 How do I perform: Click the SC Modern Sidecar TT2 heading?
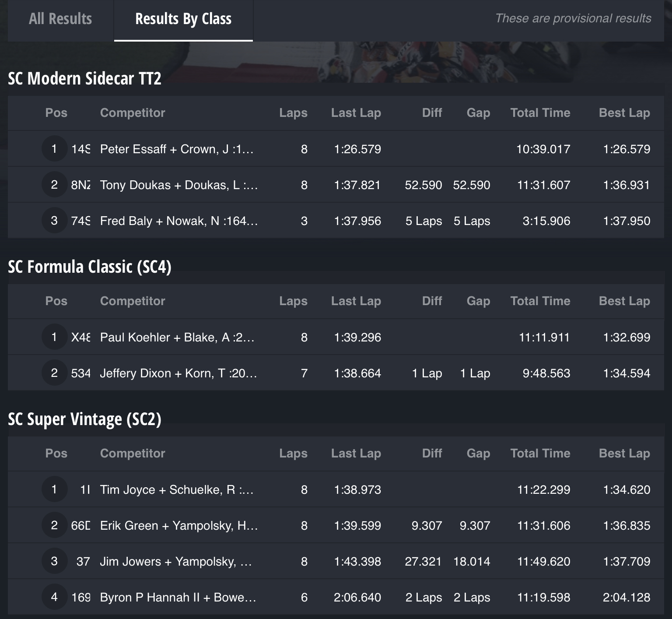coord(85,78)
